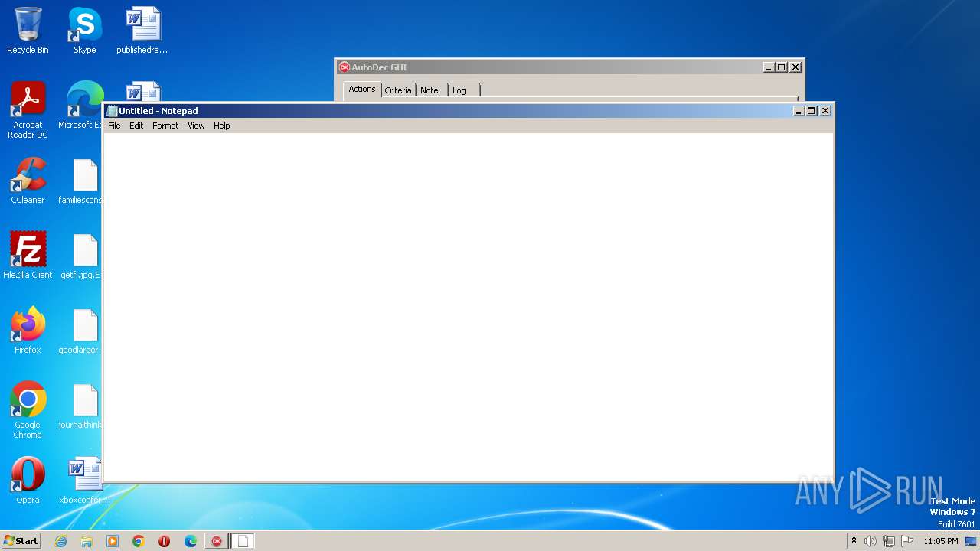
Task: Open the Recycle Bin desktop icon
Action: pyautogui.click(x=28, y=31)
